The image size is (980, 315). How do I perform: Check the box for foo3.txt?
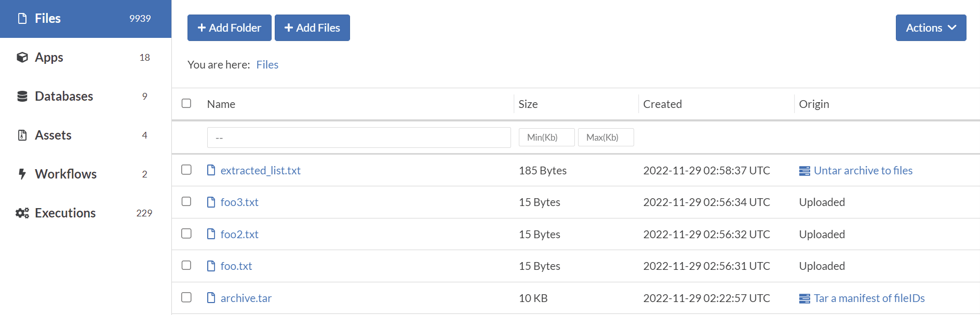[186, 201]
